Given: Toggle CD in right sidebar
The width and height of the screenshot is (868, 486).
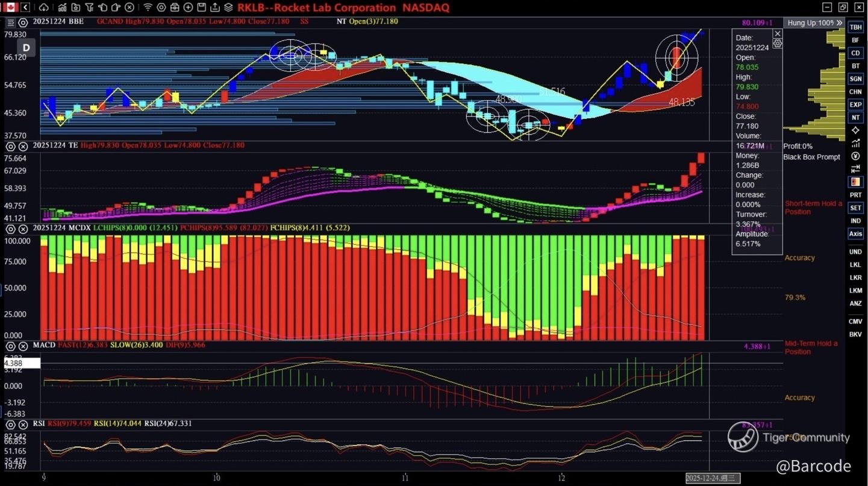Looking at the screenshot, I should pos(855,53).
